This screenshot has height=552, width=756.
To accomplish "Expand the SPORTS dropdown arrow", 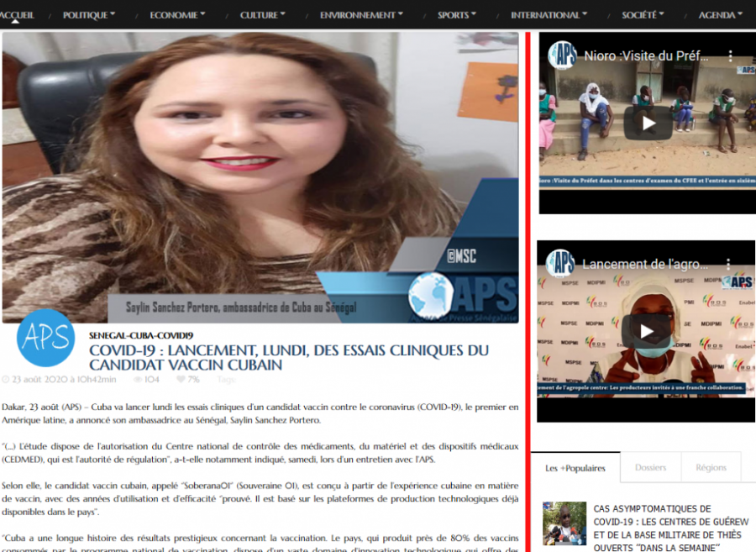I will pyautogui.click(x=474, y=14).
